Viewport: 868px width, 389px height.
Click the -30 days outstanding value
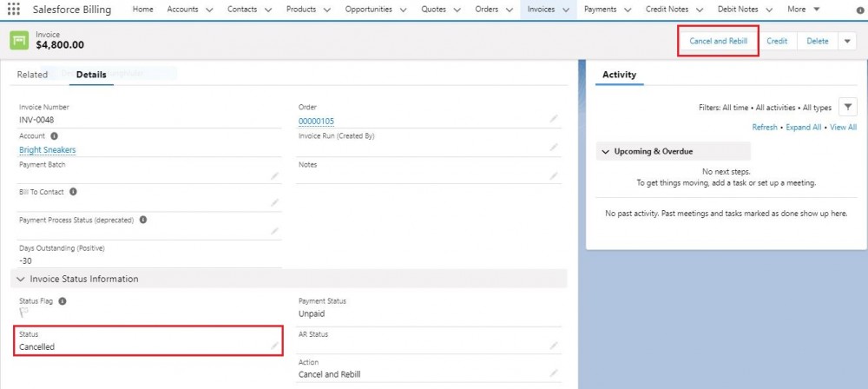[x=25, y=260]
